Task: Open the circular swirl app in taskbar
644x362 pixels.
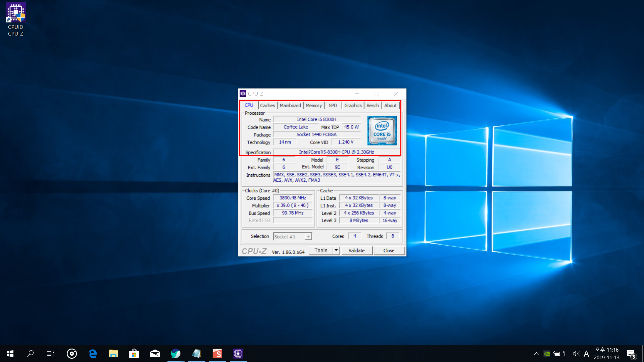Action: (x=71, y=353)
